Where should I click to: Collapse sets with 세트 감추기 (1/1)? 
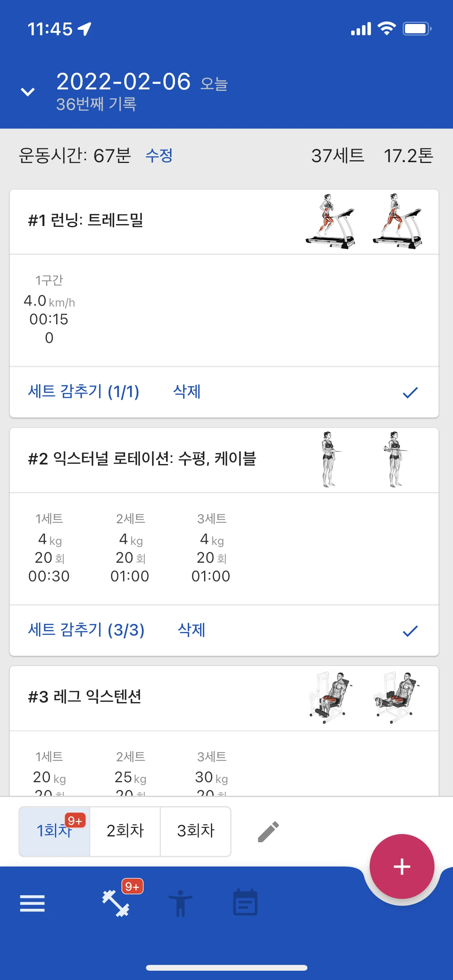coord(84,392)
